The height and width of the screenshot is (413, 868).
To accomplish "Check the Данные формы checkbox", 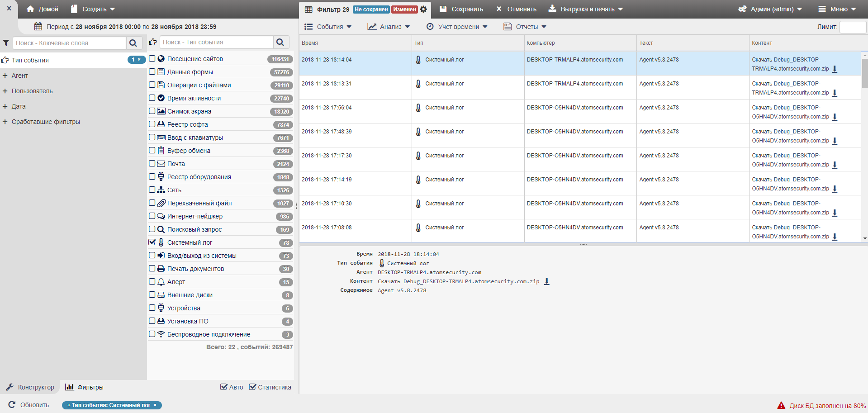I will click(x=152, y=71).
